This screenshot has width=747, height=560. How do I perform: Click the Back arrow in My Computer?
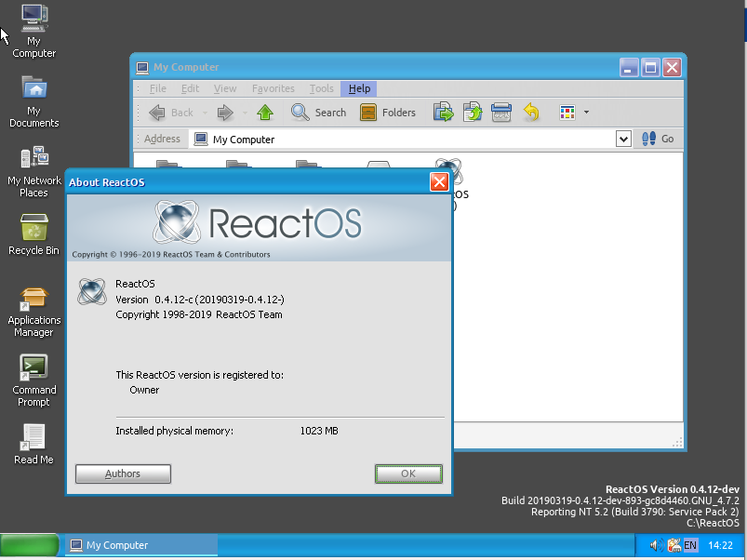coord(171,113)
